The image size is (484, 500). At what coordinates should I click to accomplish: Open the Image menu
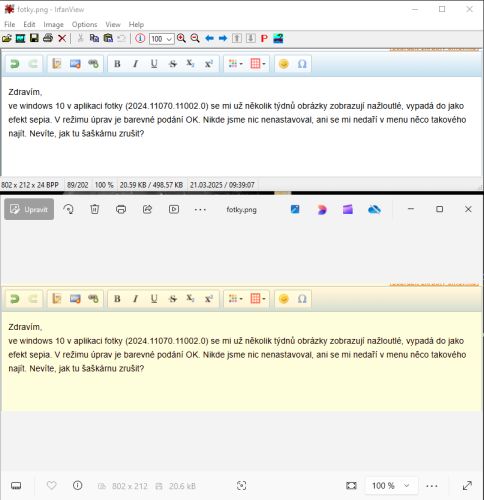tap(53, 24)
